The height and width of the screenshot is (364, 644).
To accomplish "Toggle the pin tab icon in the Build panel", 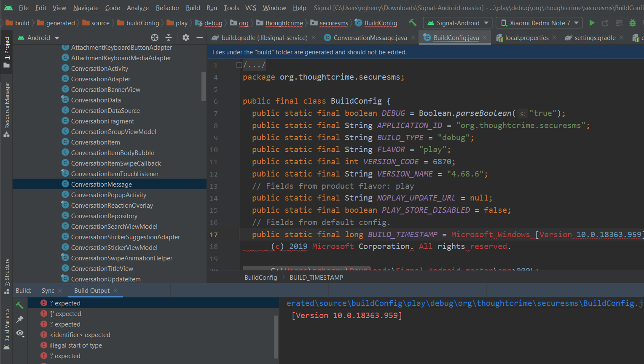I will pos(20,319).
